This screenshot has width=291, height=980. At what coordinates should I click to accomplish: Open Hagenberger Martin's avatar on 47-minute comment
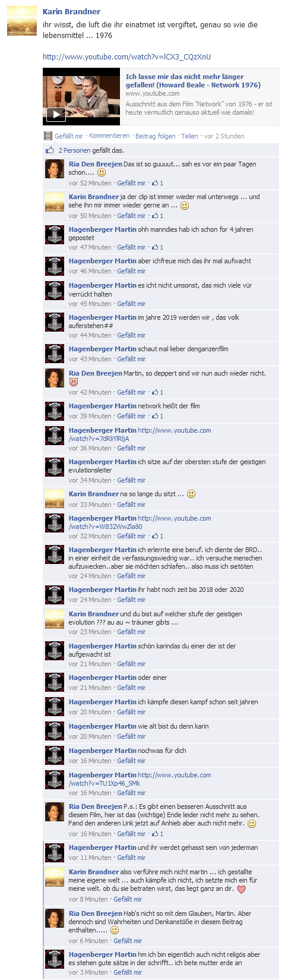pyautogui.click(x=55, y=234)
